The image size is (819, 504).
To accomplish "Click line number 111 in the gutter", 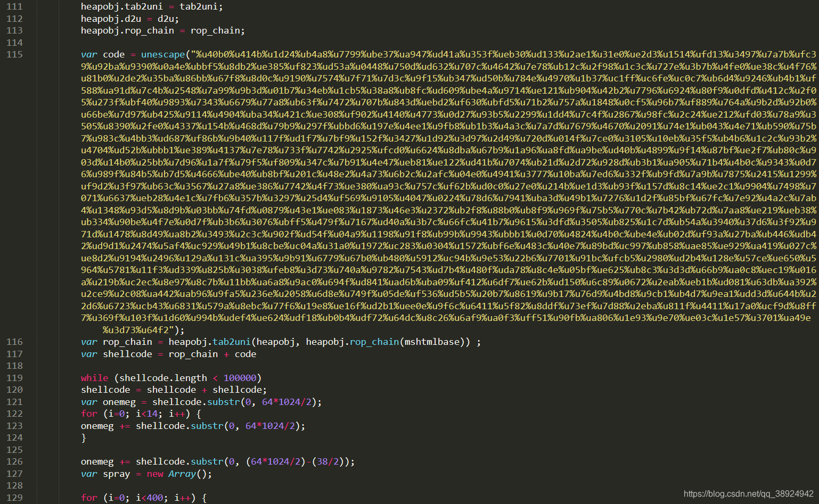I will [14, 6].
